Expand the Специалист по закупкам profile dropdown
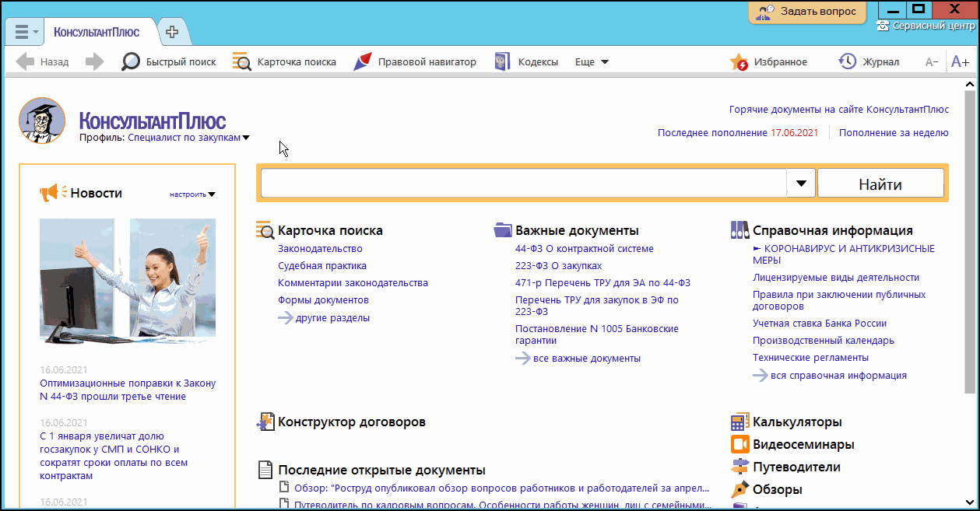Screen dimensions: 980x511 tap(189, 138)
